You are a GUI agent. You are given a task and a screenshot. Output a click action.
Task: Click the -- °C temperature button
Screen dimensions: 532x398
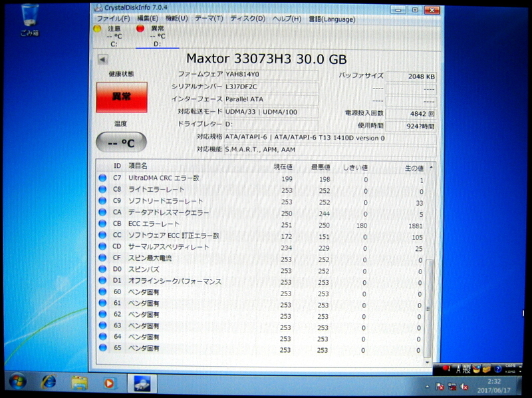pyautogui.click(x=121, y=142)
